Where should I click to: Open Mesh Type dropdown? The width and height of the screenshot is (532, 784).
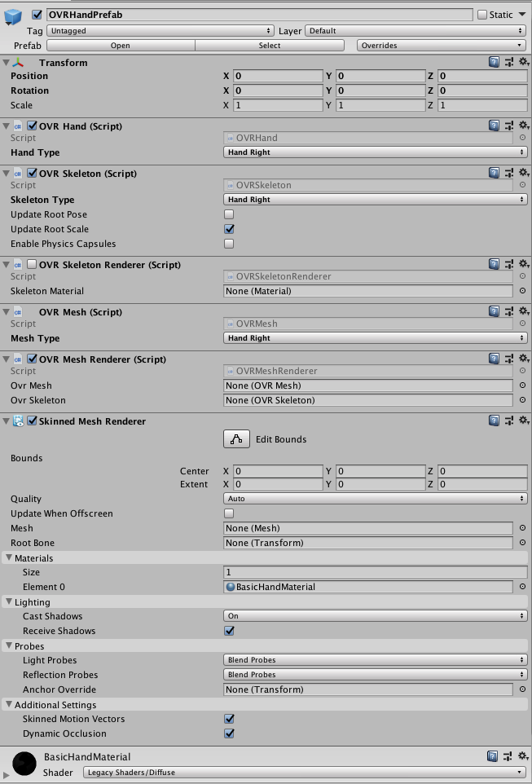pos(375,337)
